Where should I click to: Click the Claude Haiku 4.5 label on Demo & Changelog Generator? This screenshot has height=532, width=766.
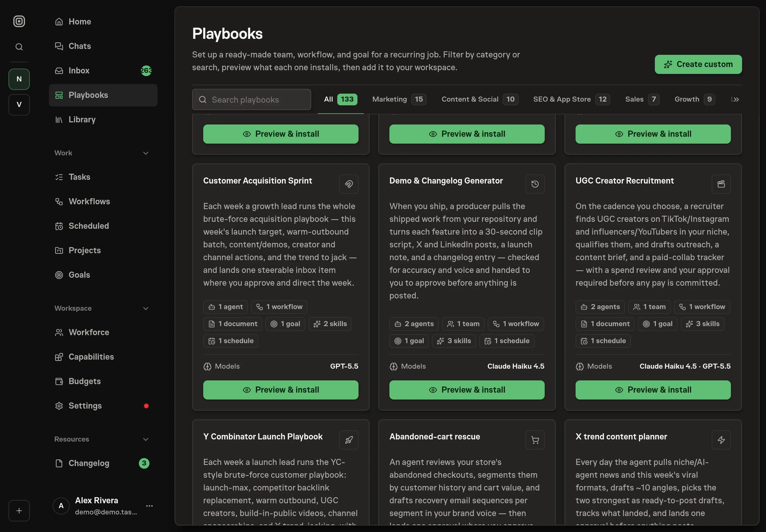coord(516,366)
